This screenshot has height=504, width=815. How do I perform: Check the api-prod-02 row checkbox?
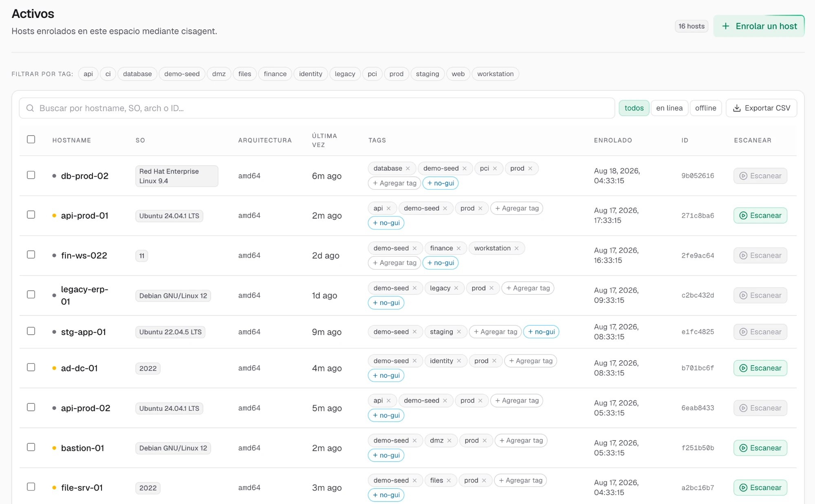[31, 408]
